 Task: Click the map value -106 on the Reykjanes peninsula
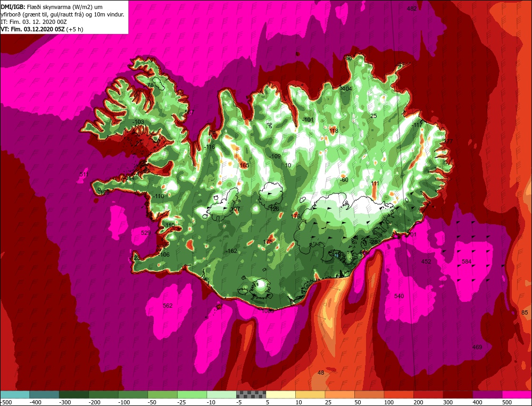163,255
